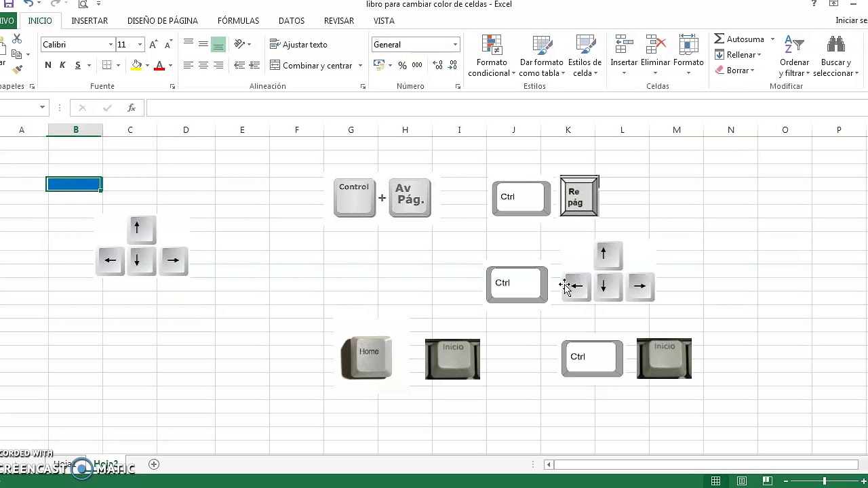Apply thousands separator style (000)
The width and height of the screenshot is (868, 488).
tap(417, 65)
